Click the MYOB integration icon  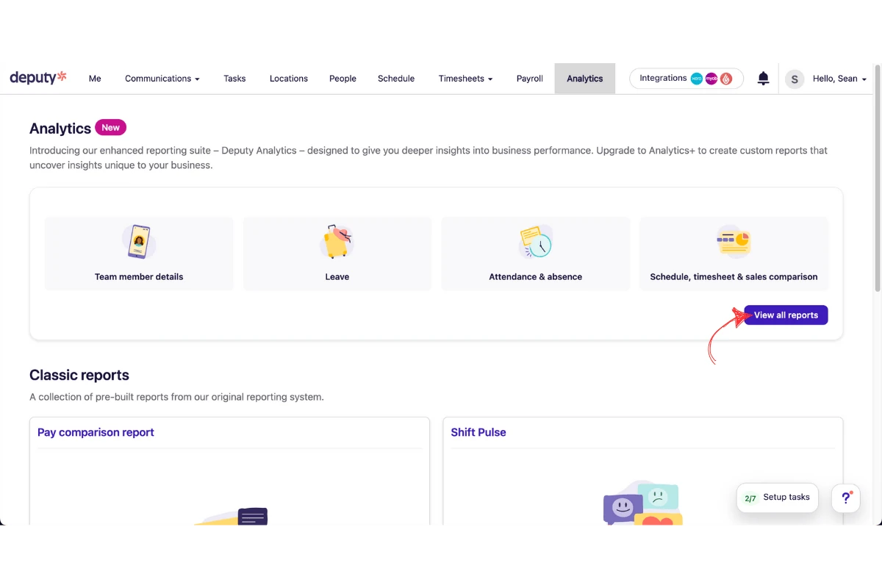pos(711,79)
